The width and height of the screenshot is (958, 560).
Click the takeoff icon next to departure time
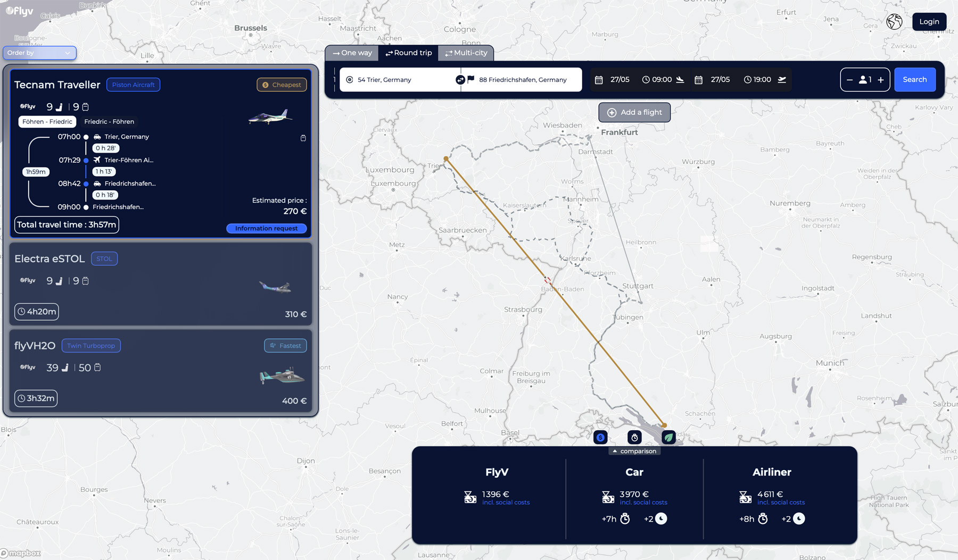pyautogui.click(x=680, y=79)
